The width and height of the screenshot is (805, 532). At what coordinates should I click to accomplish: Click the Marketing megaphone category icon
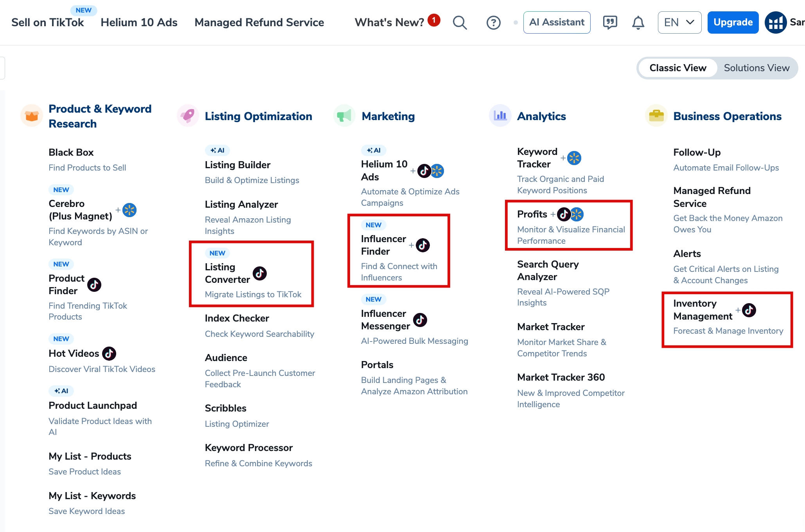coord(343,115)
